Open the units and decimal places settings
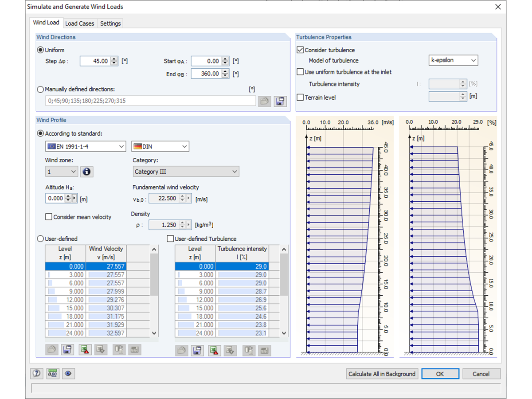532x399 pixels. point(52,374)
